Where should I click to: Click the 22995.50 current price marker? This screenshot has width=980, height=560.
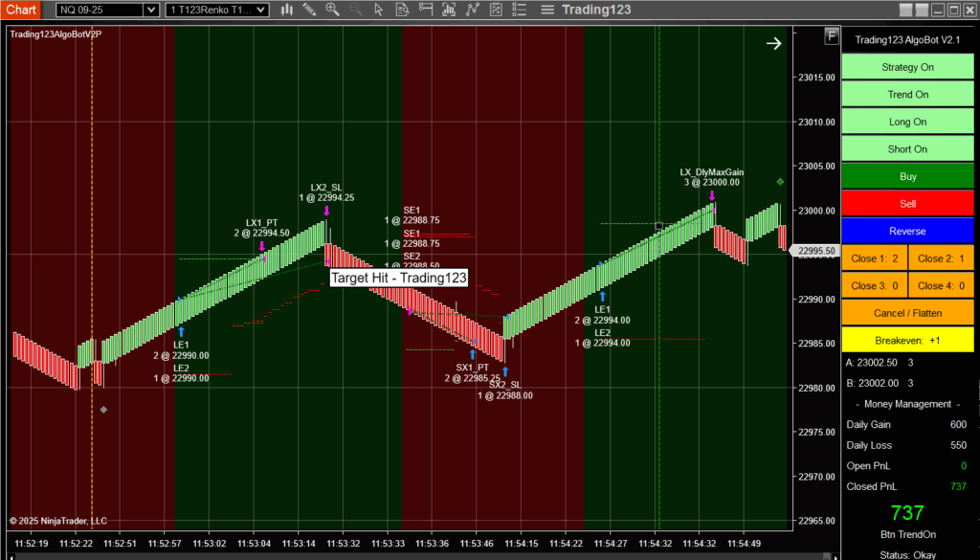813,251
